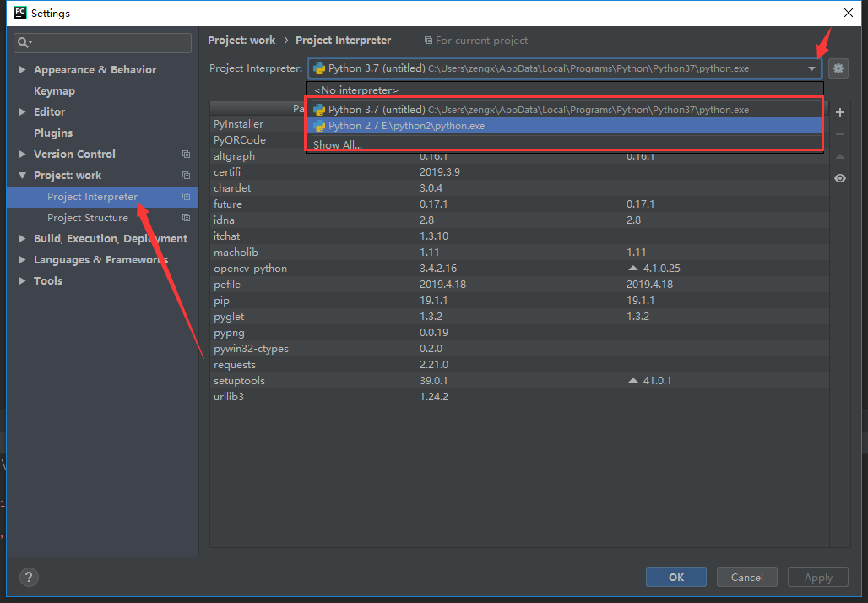Click version 2019.3.9 of certifi
This screenshot has width=868, height=603.
tap(440, 172)
